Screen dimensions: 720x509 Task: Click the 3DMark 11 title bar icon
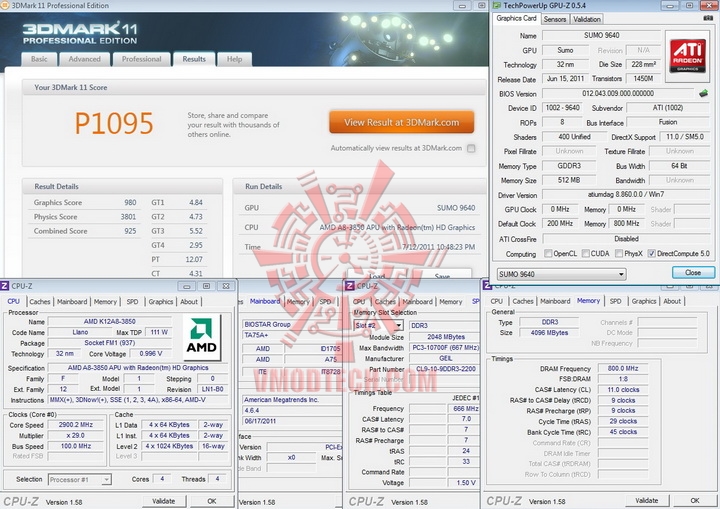(x=5, y=6)
